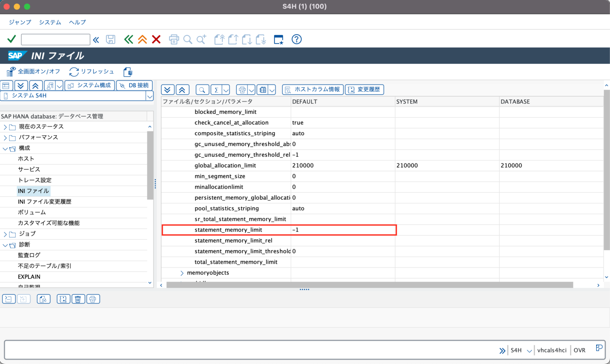
Task: Open the システム S4H dropdown
Action: click(x=149, y=96)
